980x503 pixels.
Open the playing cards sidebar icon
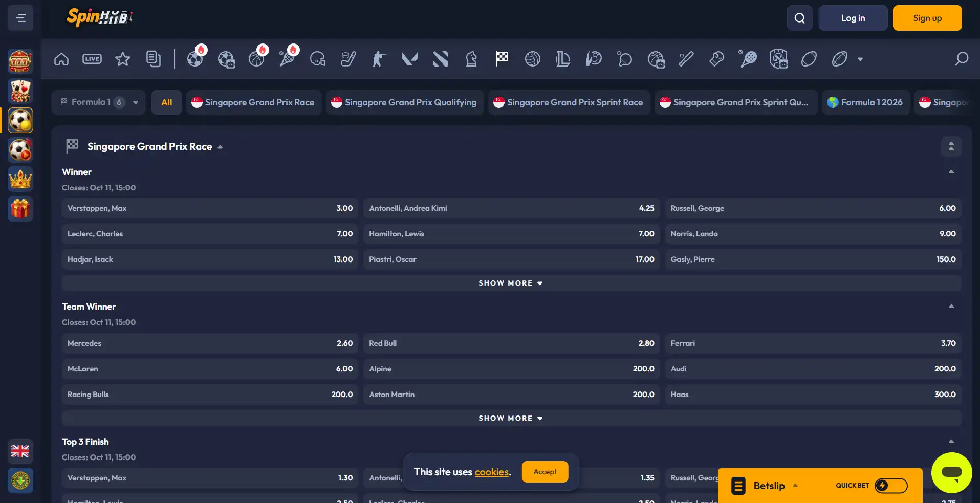click(x=20, y=91)
